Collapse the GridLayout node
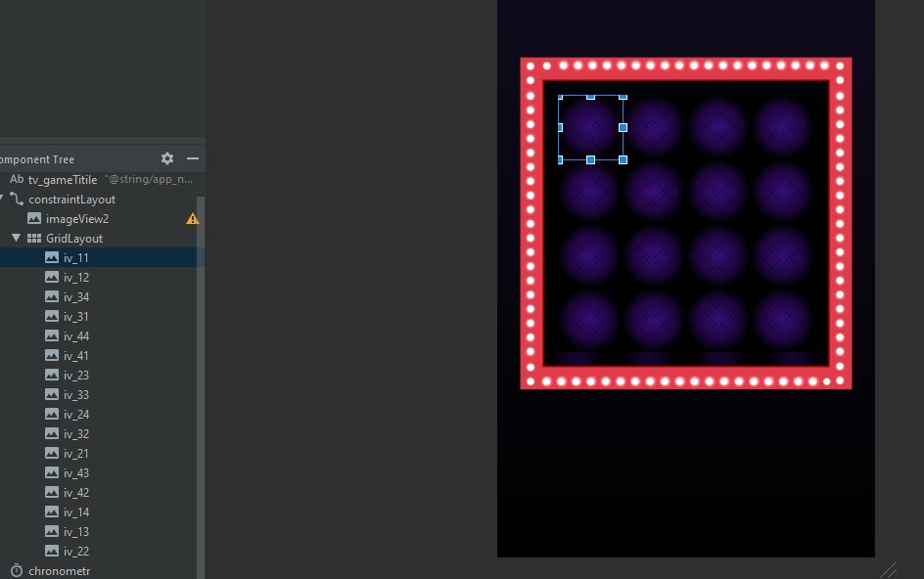 16,238
